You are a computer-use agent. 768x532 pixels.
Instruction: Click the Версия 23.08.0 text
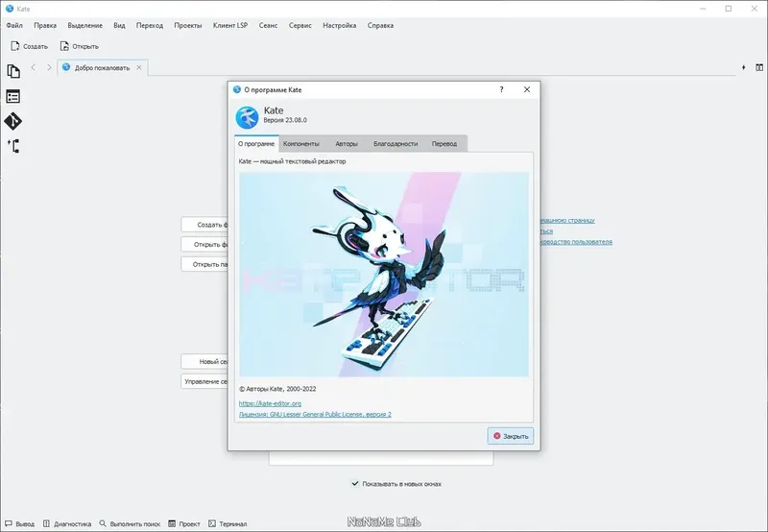point(285,120)
